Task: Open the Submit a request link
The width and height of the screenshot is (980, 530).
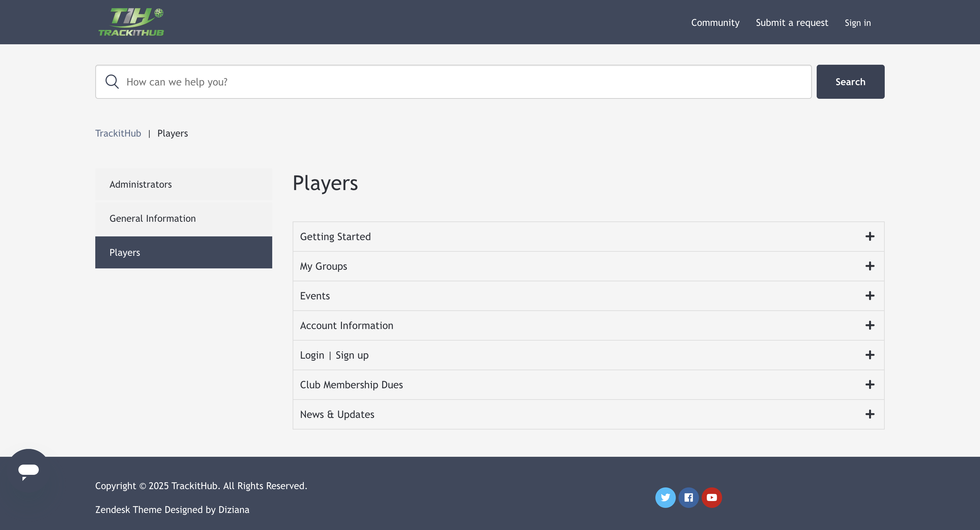Action: click(x=792, y=22)
